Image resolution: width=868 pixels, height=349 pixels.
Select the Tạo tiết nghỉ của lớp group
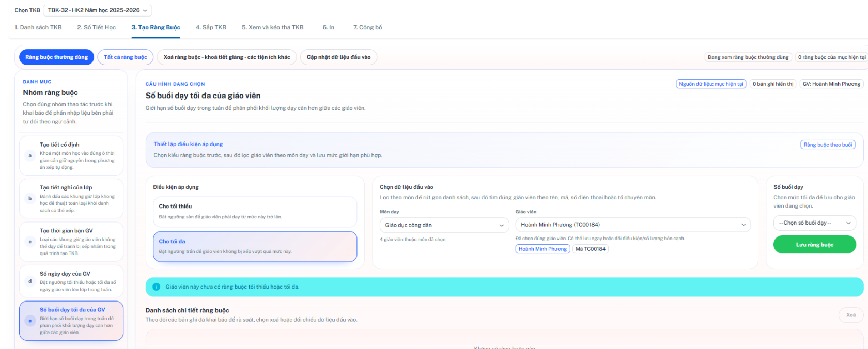pos(71,198)
